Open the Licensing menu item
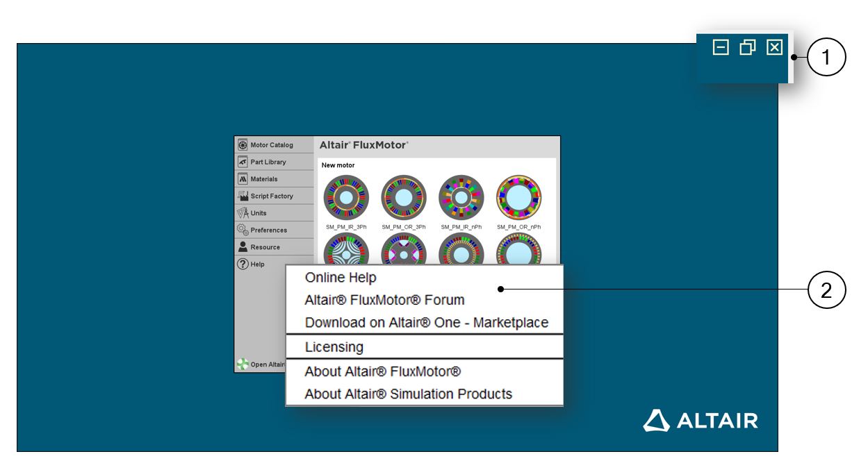This screenshot has width=868, height=470. click(x=334, y=347)
